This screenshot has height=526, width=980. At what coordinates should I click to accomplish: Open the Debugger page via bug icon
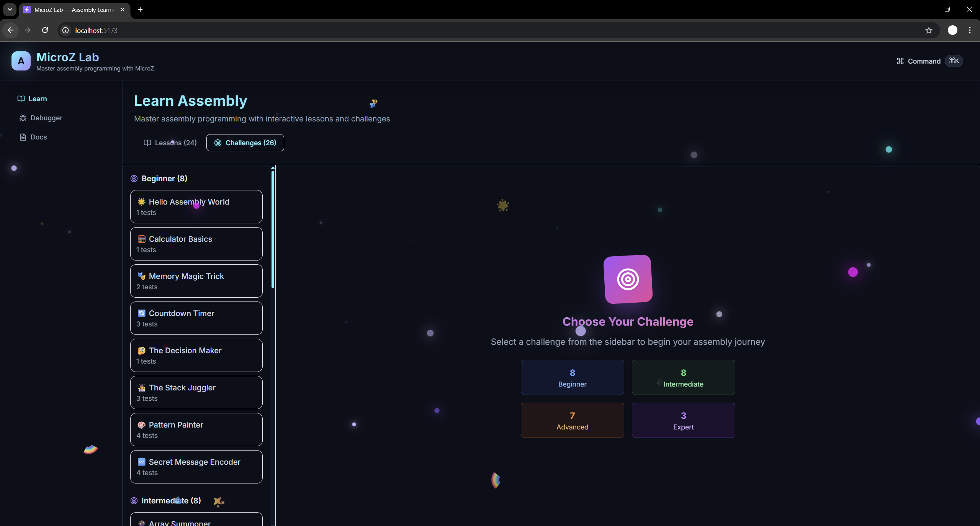(x=23, y=118)
